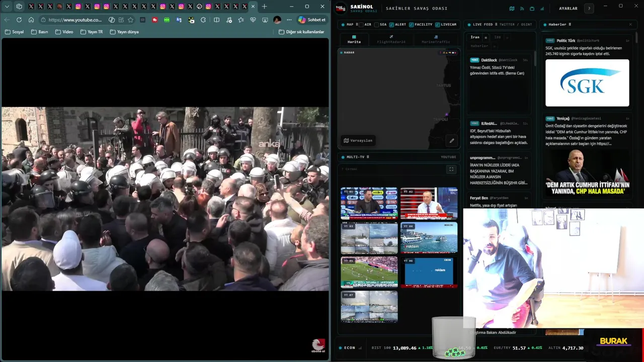Open the question mark help button

[589, 9]
